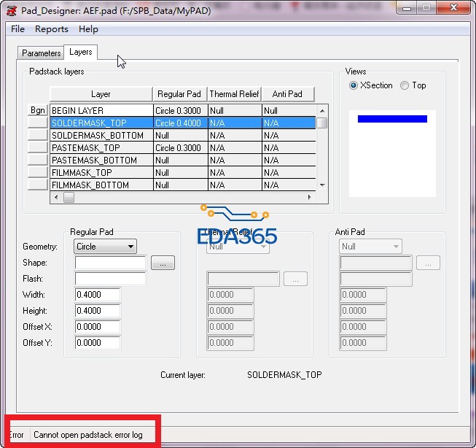Select the PASTEMASK_BOTTOM layer row

(183, 161)
